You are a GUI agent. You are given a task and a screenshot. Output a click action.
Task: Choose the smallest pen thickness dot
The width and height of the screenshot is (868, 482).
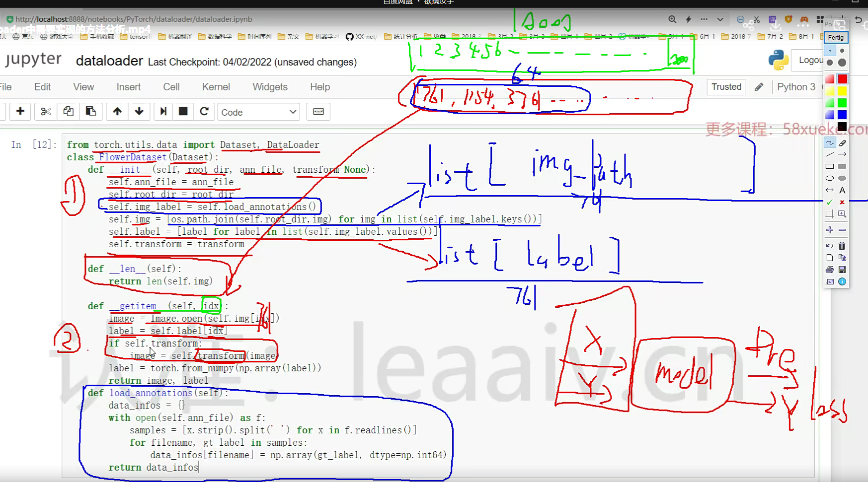pyautogui.click(x=830, y=51)
